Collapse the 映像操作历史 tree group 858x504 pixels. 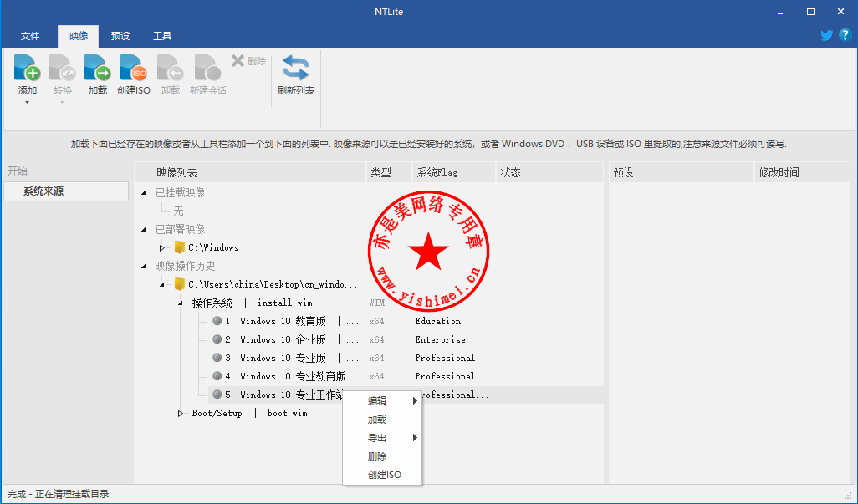click(x=144, y=267)
